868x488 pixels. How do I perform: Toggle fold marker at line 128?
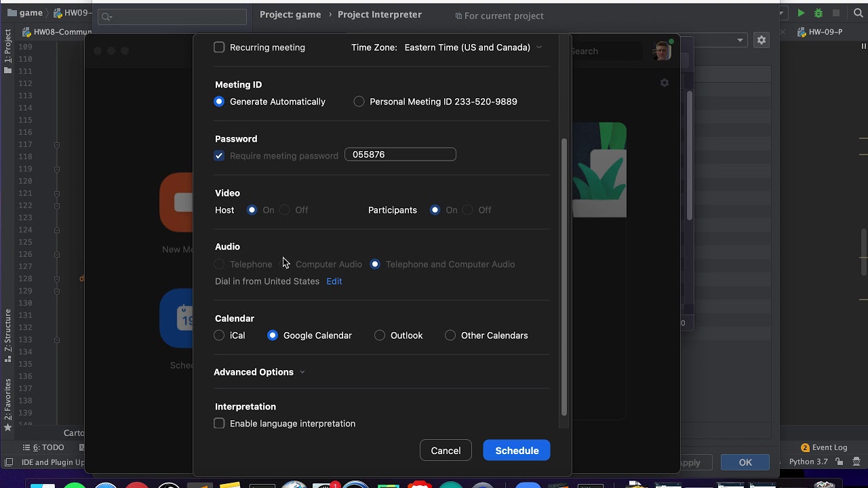point(57,279)
